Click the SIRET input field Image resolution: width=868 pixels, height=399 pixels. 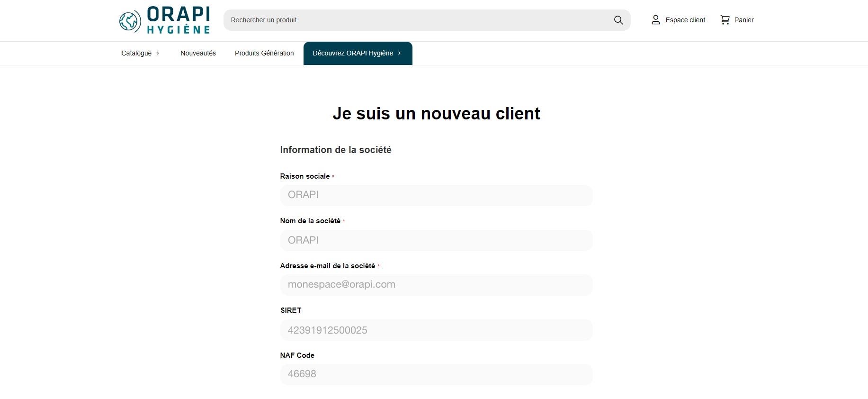click(x=436, y=330)
